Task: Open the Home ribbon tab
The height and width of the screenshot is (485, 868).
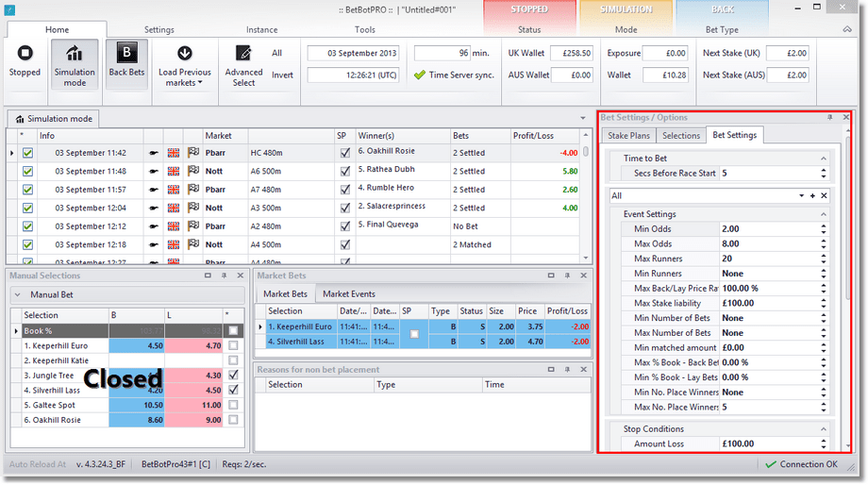Action: [x=57, y=30]
